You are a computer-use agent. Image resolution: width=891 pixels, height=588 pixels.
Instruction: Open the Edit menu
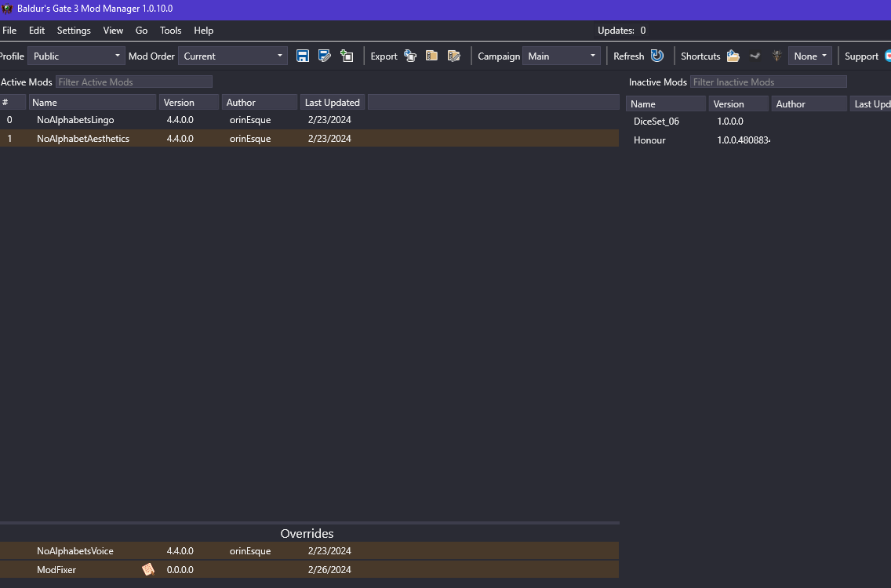click(37, 31)
